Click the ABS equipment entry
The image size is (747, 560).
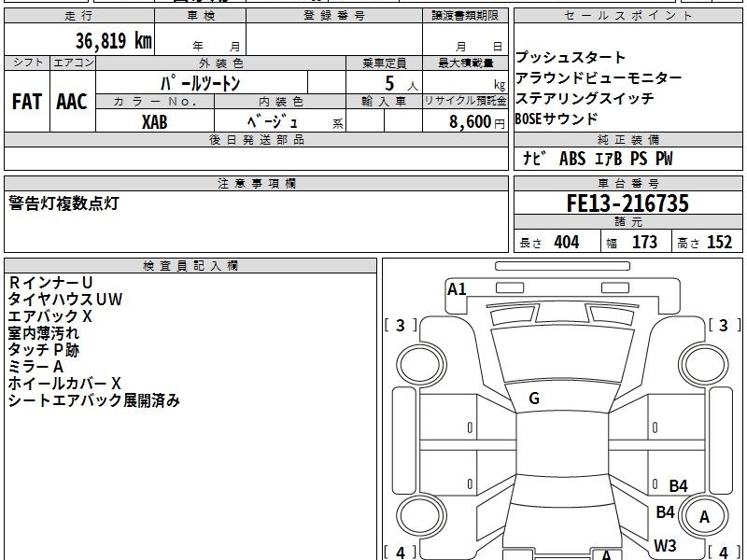pos(572,159)
